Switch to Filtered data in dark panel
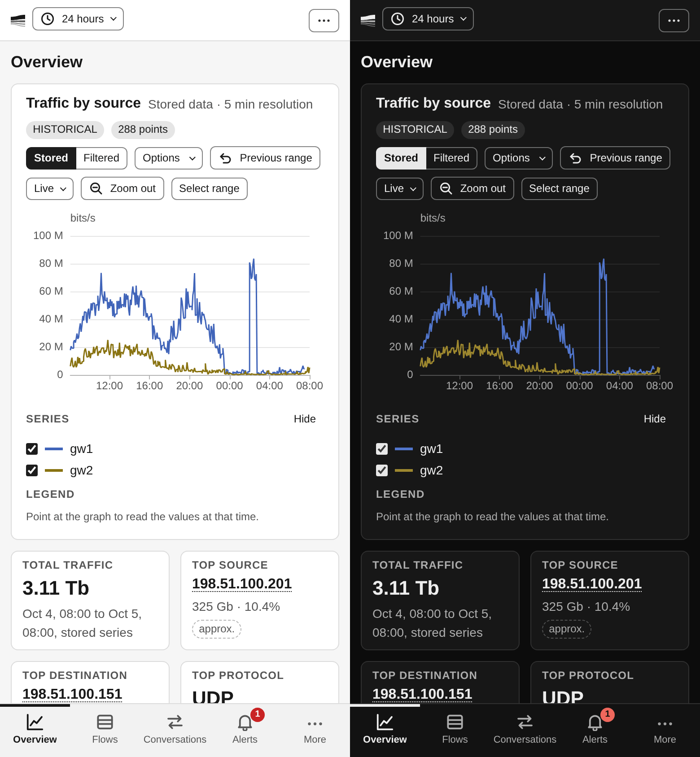This screenshot has width=700, height=757. [x=451, y=158]
